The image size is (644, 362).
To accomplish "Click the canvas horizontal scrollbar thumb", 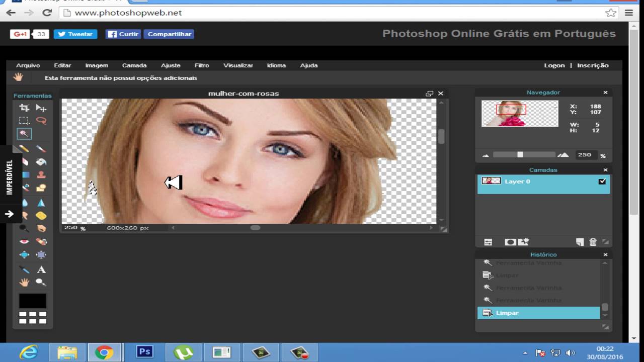I will coord(256,228).
